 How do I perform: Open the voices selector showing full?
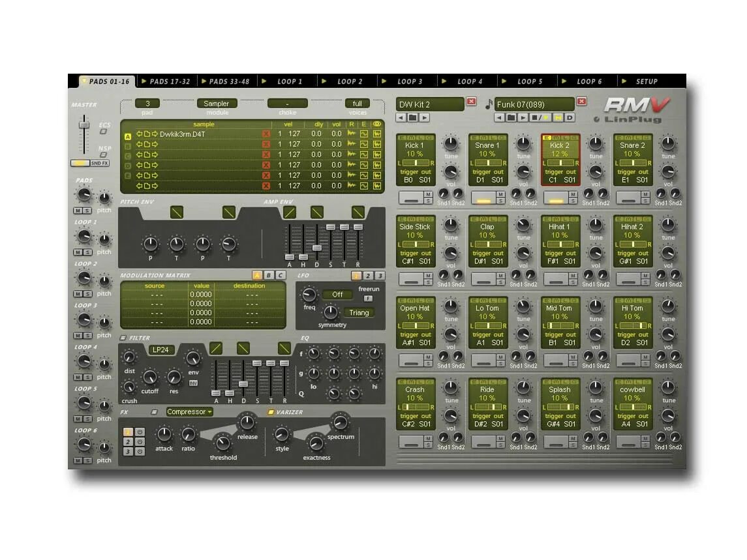pos(358,104)
